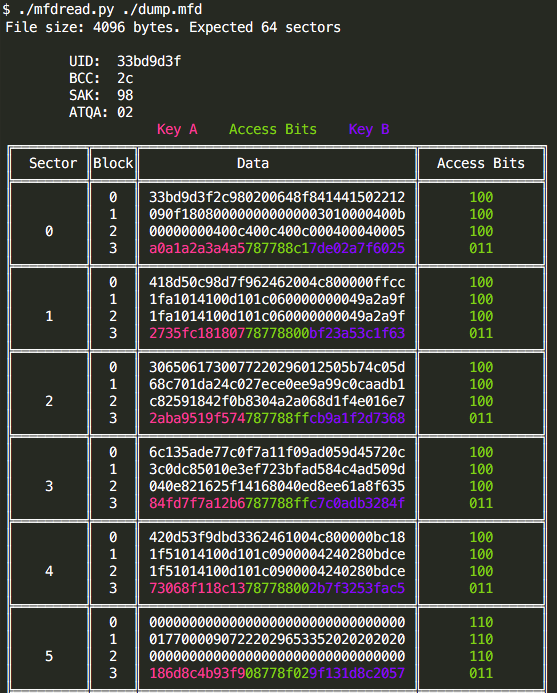Click the green Access Bits legend label
The image size is (557, 693).
click(273, 129)
